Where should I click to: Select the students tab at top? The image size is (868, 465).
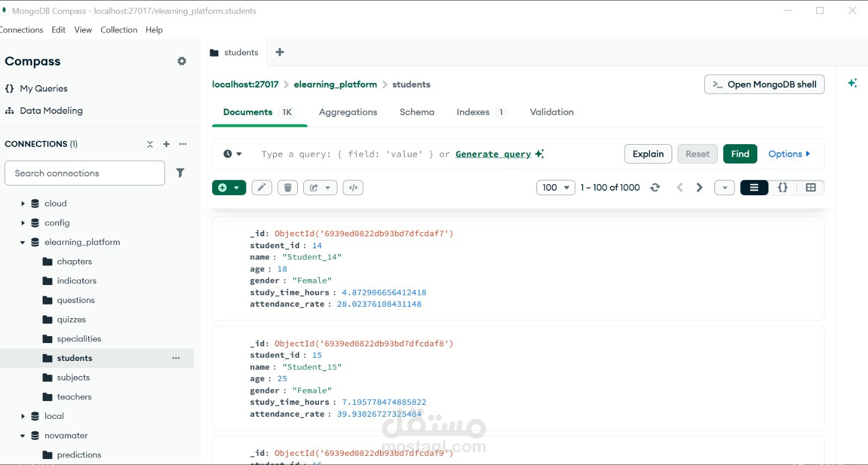pyautogui.click(x=234, y=53)
